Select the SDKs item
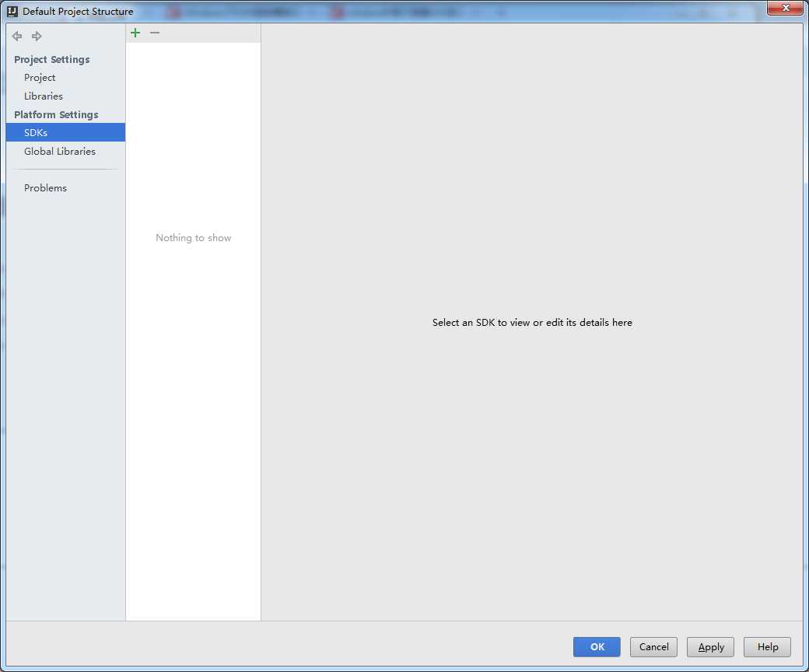This screenshot has width=809, height=672. (x=65, y=132)
